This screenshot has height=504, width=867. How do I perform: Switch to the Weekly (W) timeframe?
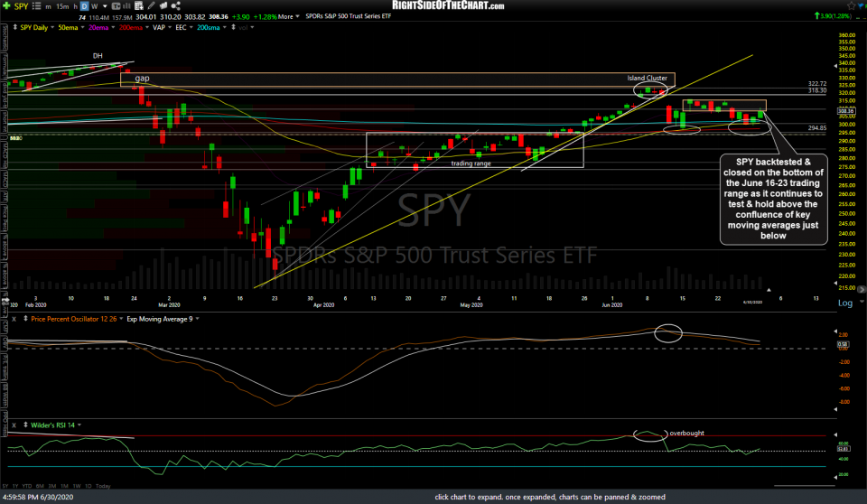pos(94,6)
